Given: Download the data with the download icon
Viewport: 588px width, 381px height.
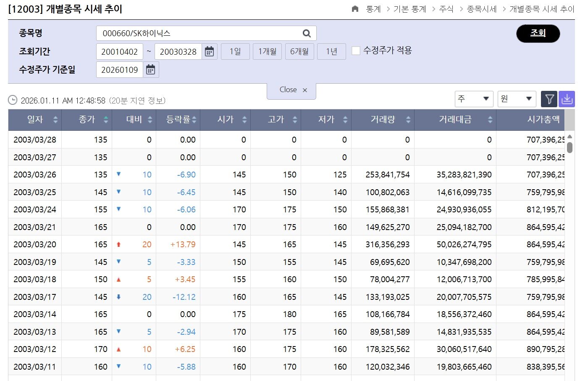Looking at the screenshot, I should pyautogui.click(x=567, y=99).
